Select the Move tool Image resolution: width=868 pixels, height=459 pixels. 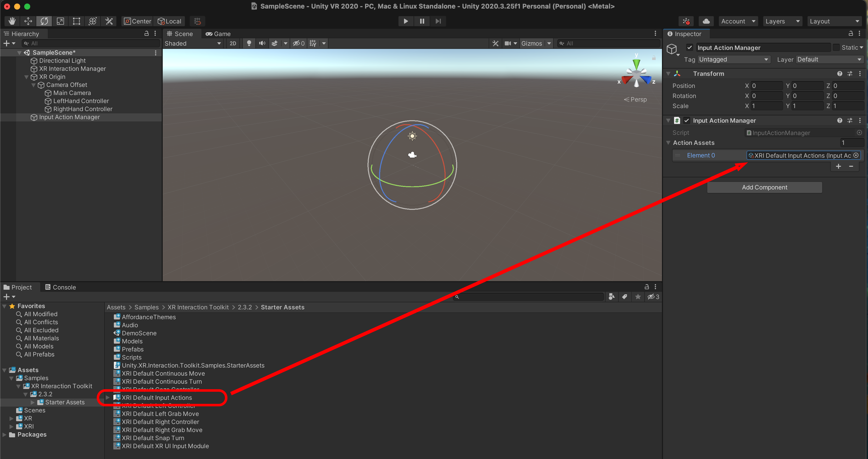[x=28, y=21]
